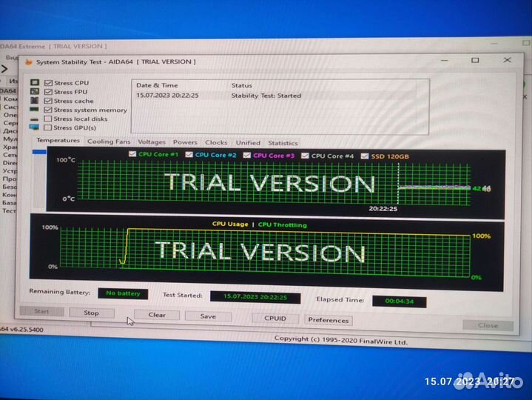Enable the Stress local disks checkbox

[48, 119]
